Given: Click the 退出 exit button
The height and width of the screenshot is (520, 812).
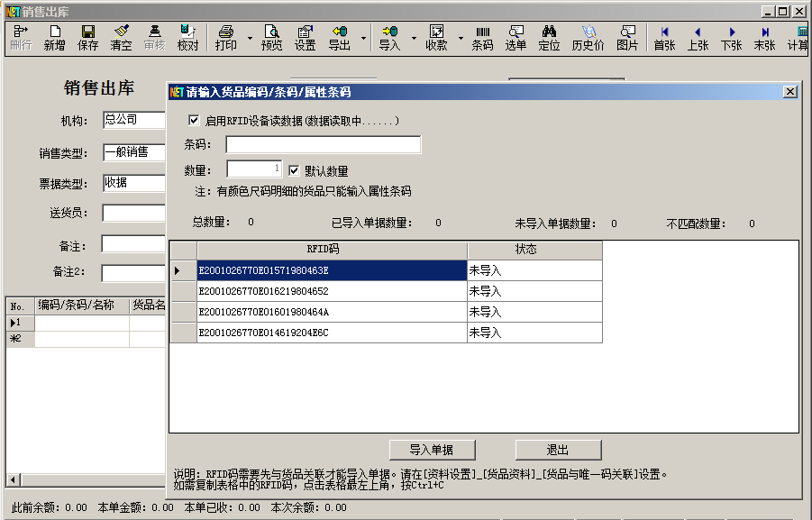Looking at the screenshot, I should (558, 450).
